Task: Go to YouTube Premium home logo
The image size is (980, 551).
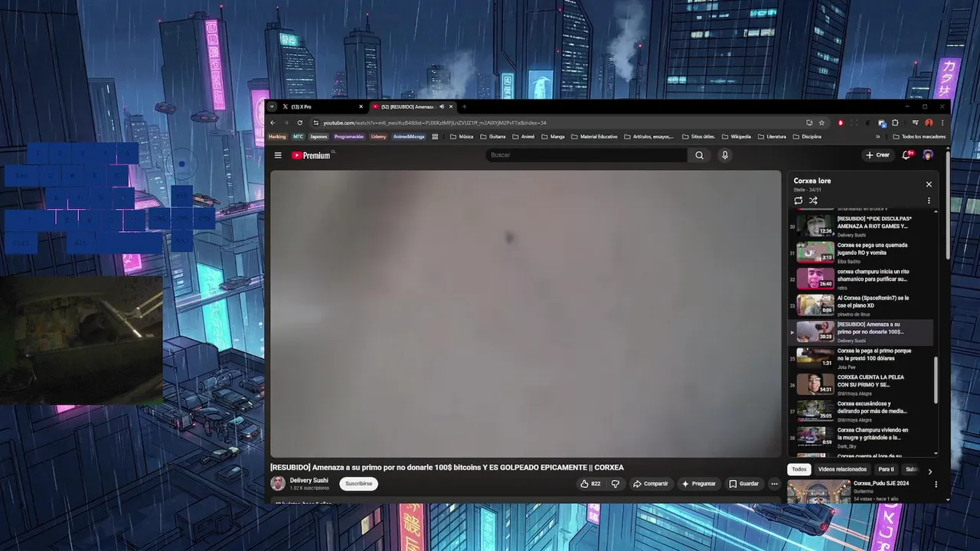Action: pos(311,155)
